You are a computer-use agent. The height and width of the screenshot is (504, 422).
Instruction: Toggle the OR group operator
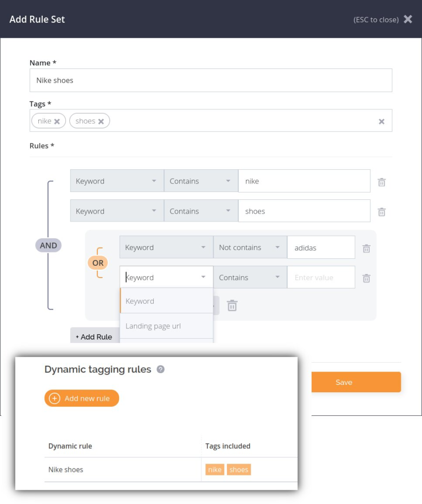(98, 263)
